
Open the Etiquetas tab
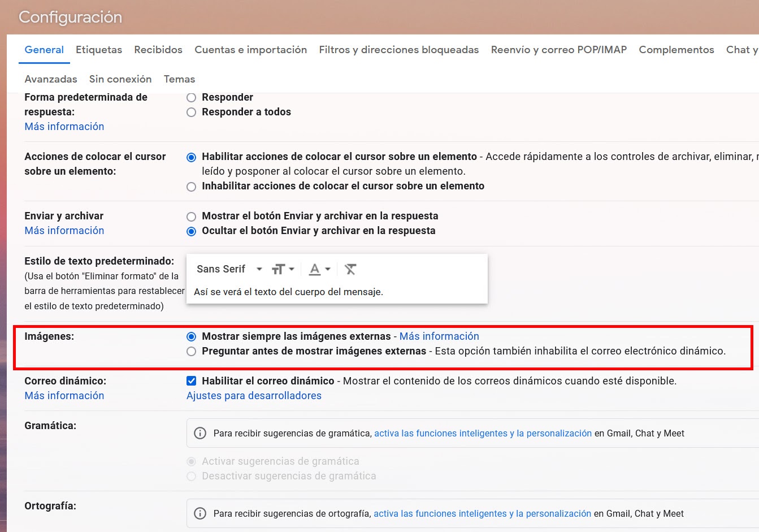(x=99, y=50)
